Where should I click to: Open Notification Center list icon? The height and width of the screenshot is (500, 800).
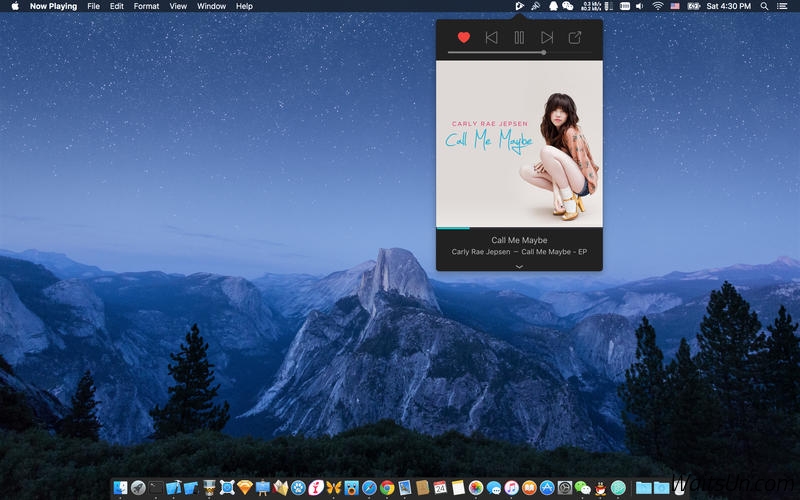pyautogui.click(x=782, y=6)
